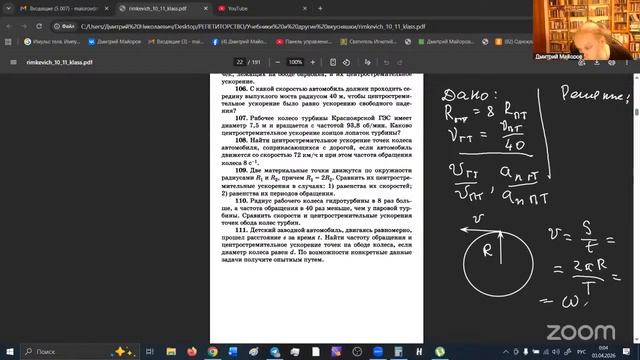Print the PDF document
The width and height of the screenshot is (640, 360).
pyautogui.click(x=611, y=62)
